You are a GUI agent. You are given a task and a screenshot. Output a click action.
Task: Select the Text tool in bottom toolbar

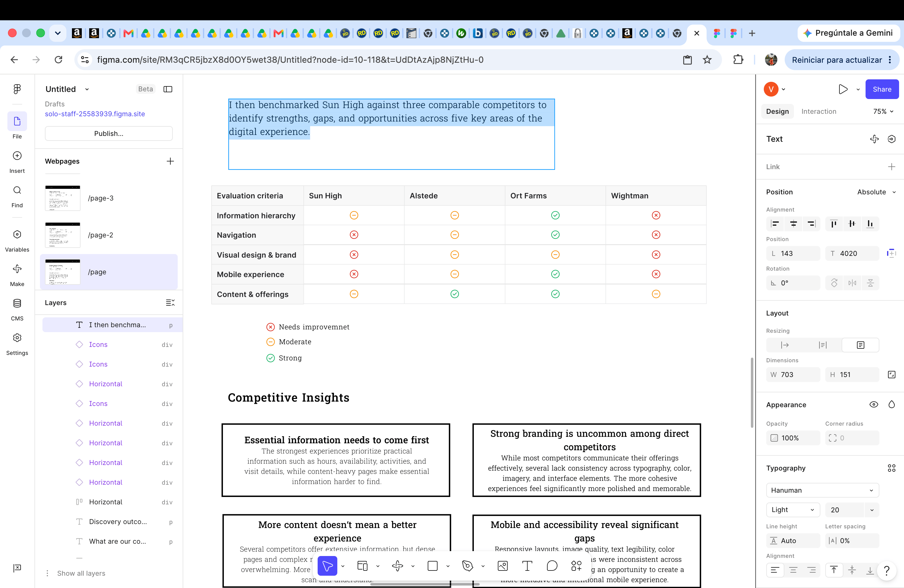527,566
